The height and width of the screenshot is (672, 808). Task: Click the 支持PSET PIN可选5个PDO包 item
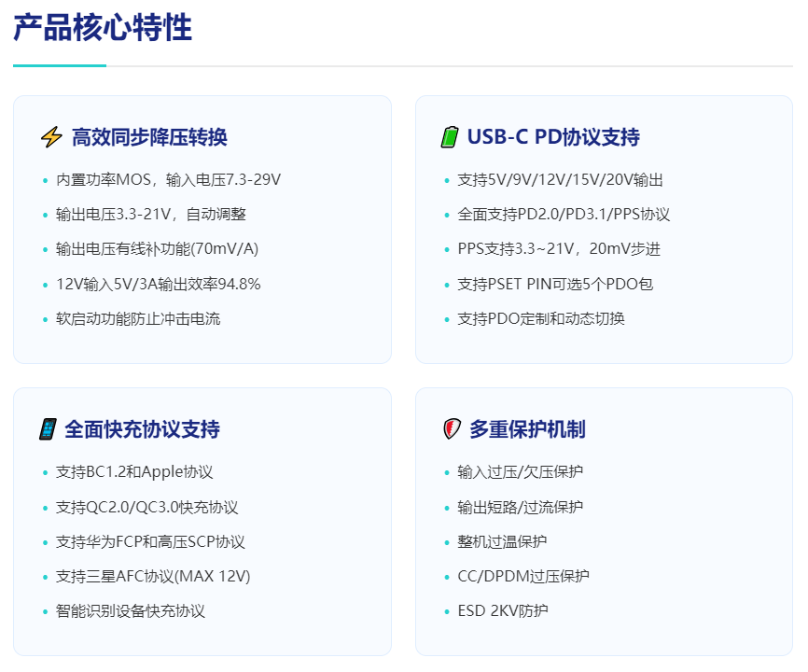pos(555,284)
